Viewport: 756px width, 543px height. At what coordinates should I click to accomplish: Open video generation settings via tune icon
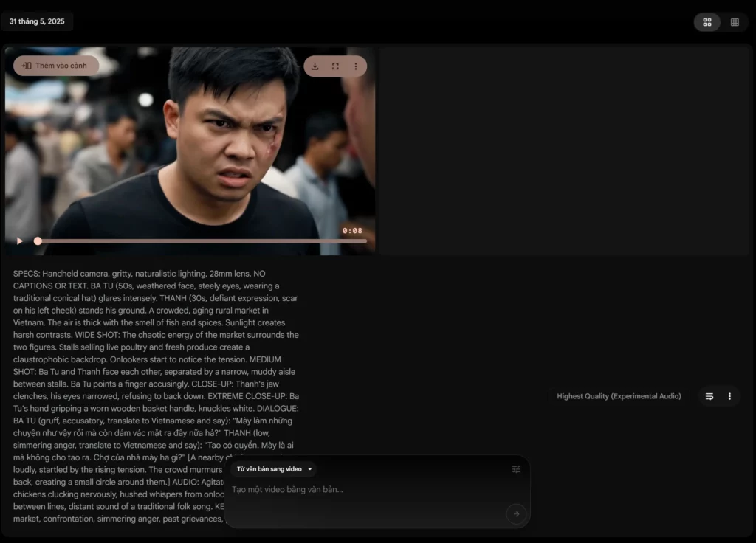coord(515,469)
